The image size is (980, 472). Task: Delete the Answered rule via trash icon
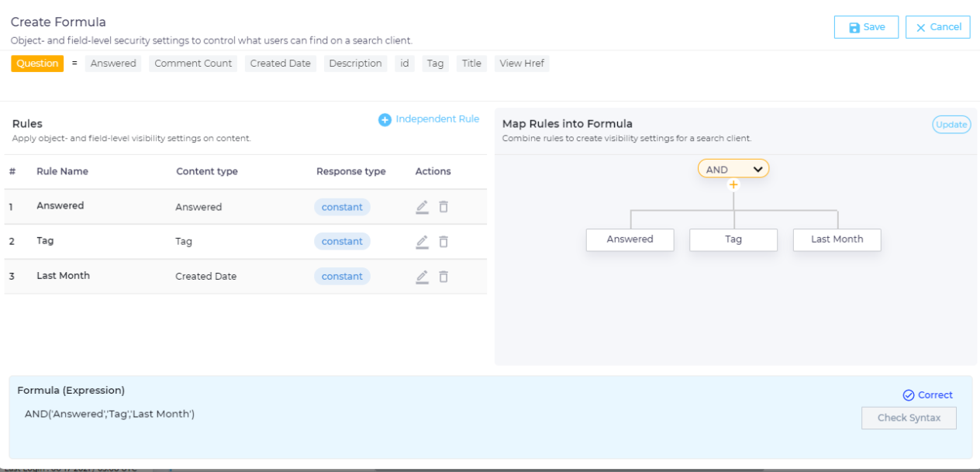tap(443, 207)
